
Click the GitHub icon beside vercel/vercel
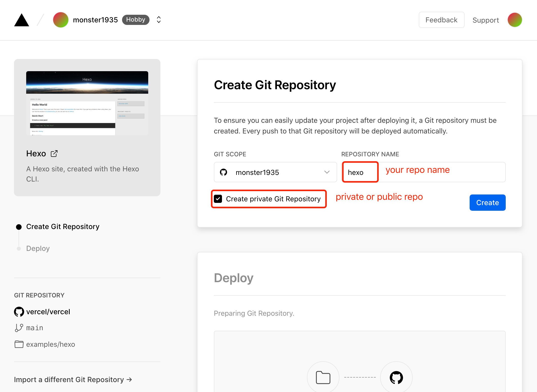pyautogui.click(x=19, y=312)
